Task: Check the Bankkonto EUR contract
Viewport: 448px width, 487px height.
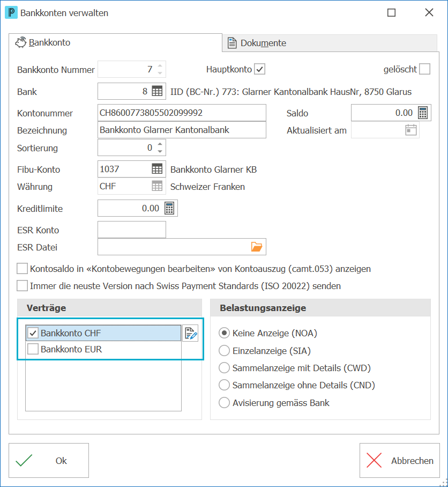Action: point(33,349)
